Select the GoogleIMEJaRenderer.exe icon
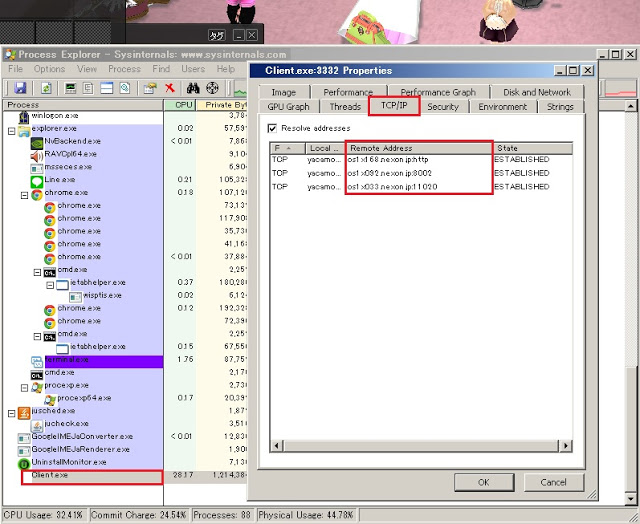Viewport: 640px width, 524px height. pyautogui.click(x=24, y=451)
